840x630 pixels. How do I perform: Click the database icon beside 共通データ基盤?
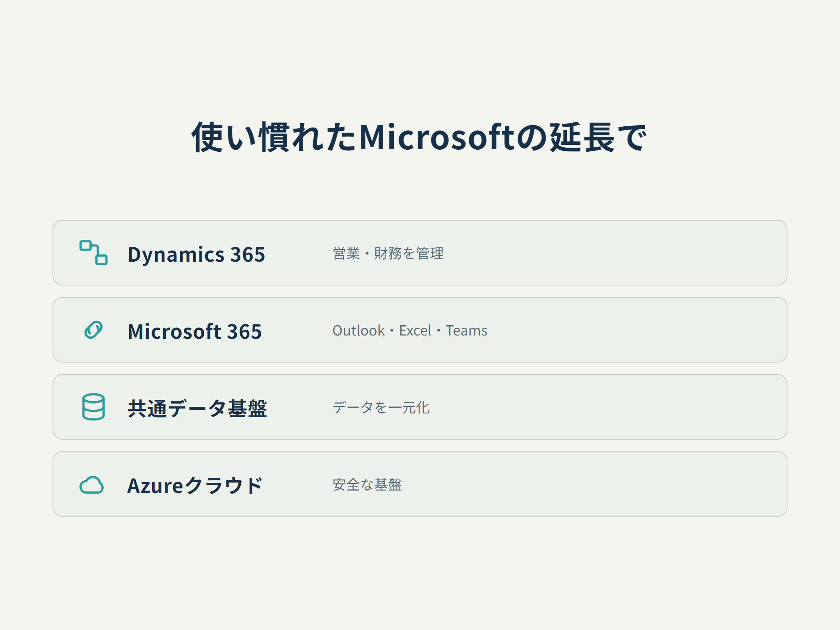(94, 407)
